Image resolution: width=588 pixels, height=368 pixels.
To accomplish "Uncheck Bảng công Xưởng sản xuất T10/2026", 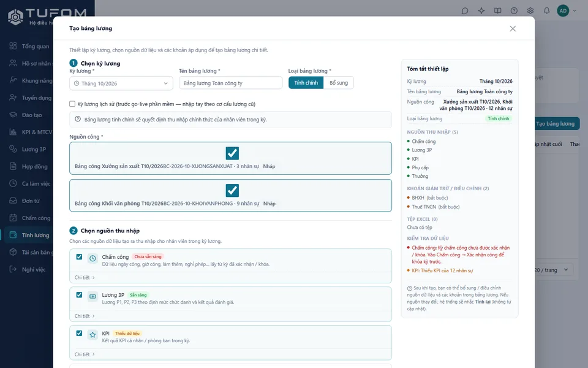I will pos(232,153).
